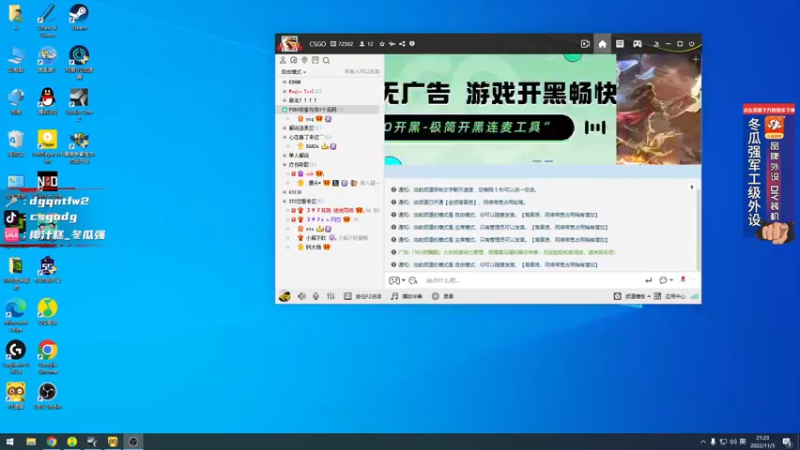Send message with the enter arrow icon
800x450 pixels.
point(648,280)
